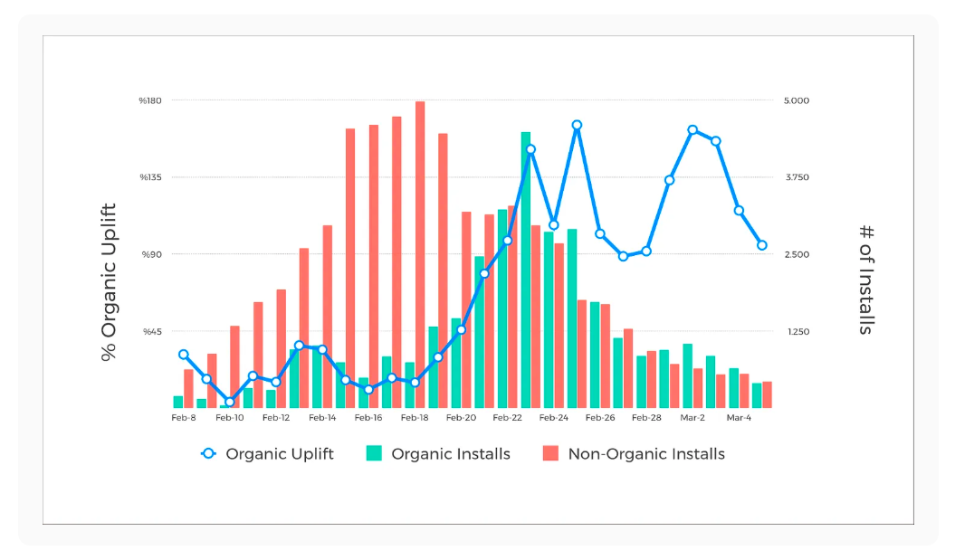Click the Organic Uplift legend marker
This screenshot has height=560, width=955.
210,453
